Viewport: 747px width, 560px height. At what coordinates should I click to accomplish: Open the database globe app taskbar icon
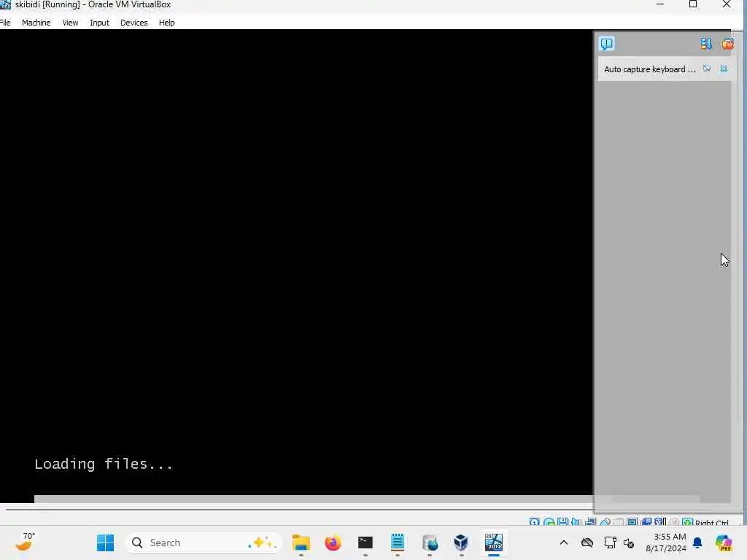click(430, 542)
